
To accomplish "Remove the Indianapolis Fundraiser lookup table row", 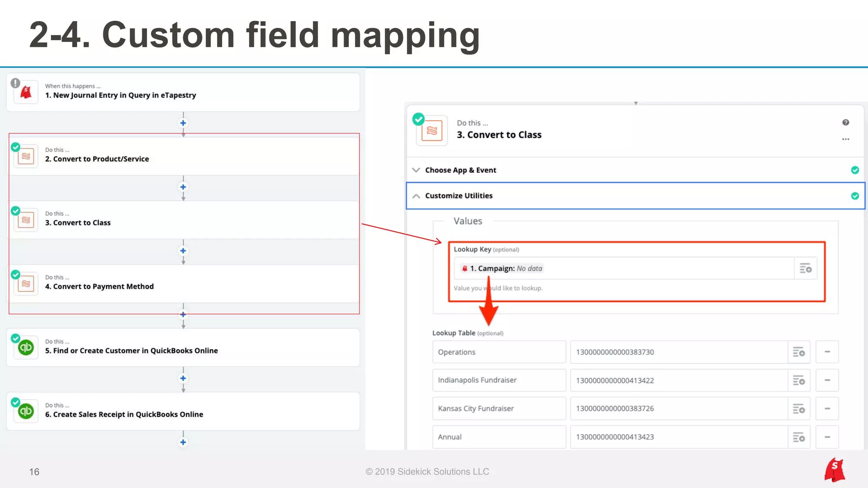I will (x=827, y=380).
